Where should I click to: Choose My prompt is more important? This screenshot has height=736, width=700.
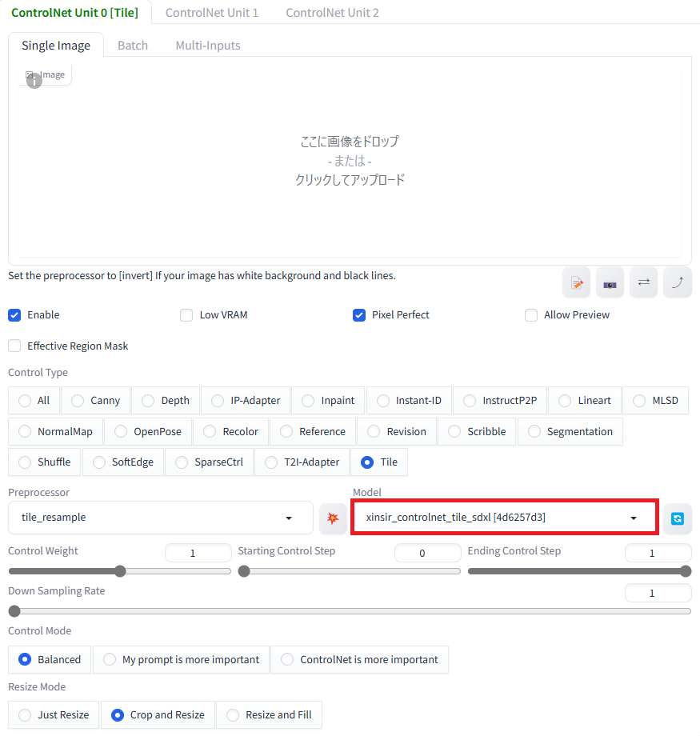tap(182, 659)
